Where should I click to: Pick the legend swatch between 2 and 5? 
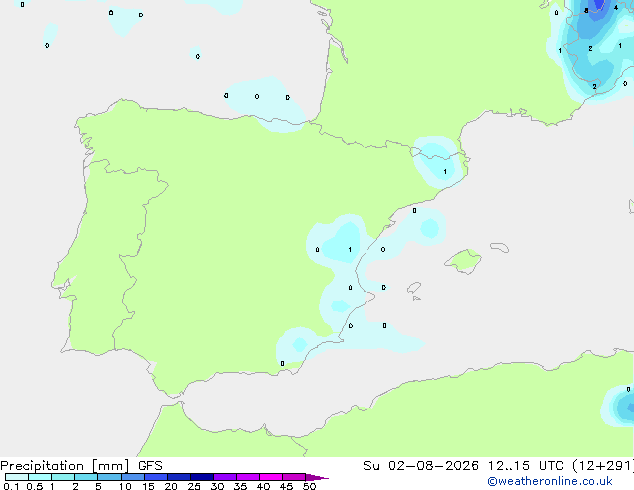pos(86,477)
